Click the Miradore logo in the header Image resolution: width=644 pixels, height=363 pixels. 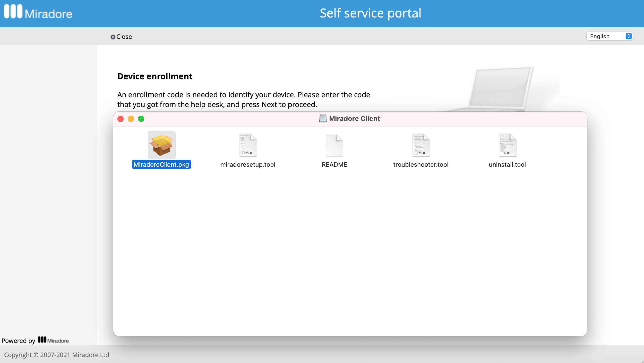[38, 12]
